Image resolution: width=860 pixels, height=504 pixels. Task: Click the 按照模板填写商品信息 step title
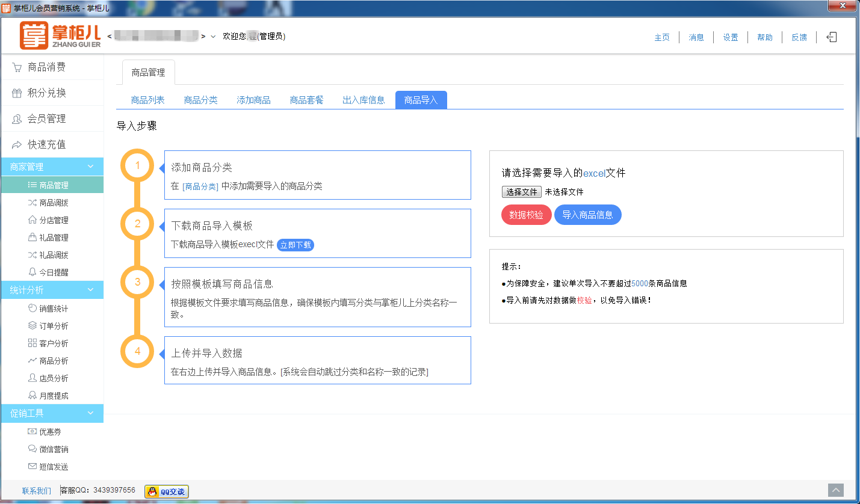pyautogui.click(x=222, y=284)
